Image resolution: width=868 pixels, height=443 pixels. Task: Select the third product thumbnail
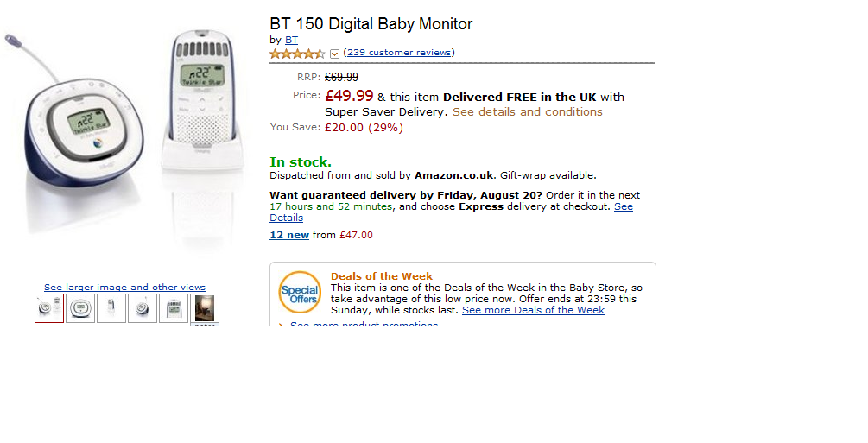(111, 308)
